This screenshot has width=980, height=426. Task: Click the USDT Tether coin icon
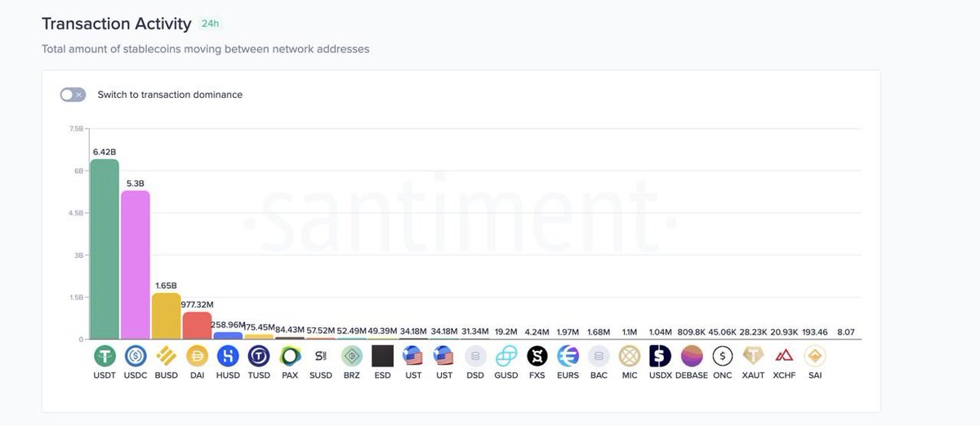(x=105, y=356)
